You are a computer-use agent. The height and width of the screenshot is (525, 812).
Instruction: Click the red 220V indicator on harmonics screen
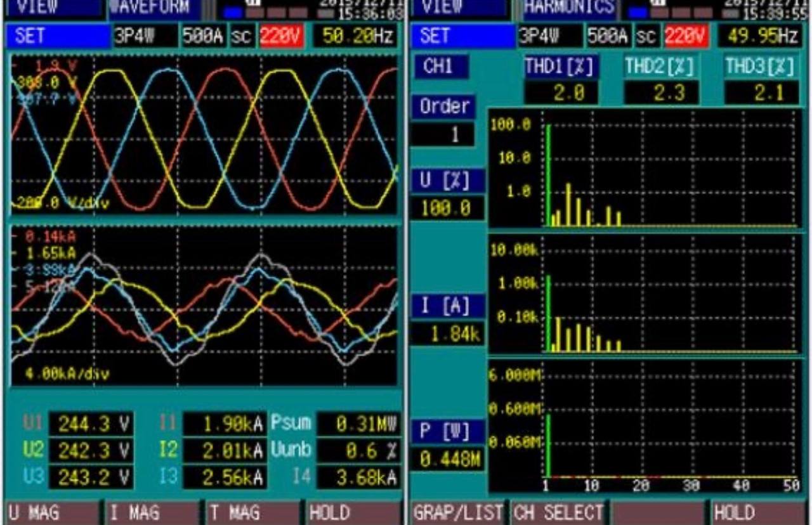coord(686,37)
